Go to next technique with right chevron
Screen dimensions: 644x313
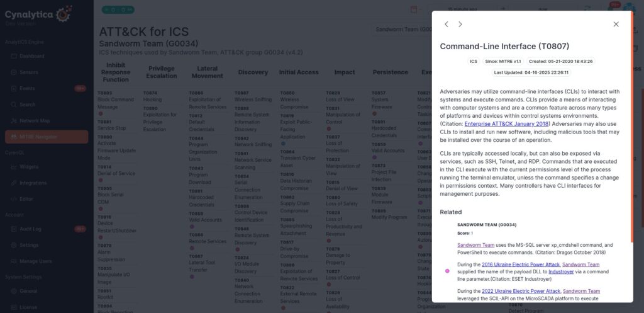pos(460,25)
